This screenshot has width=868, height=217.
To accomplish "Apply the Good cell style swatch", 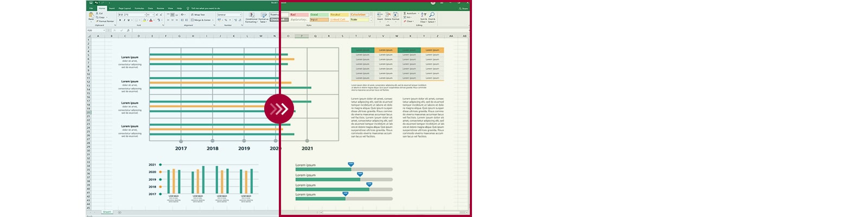I will coord(318,15).
